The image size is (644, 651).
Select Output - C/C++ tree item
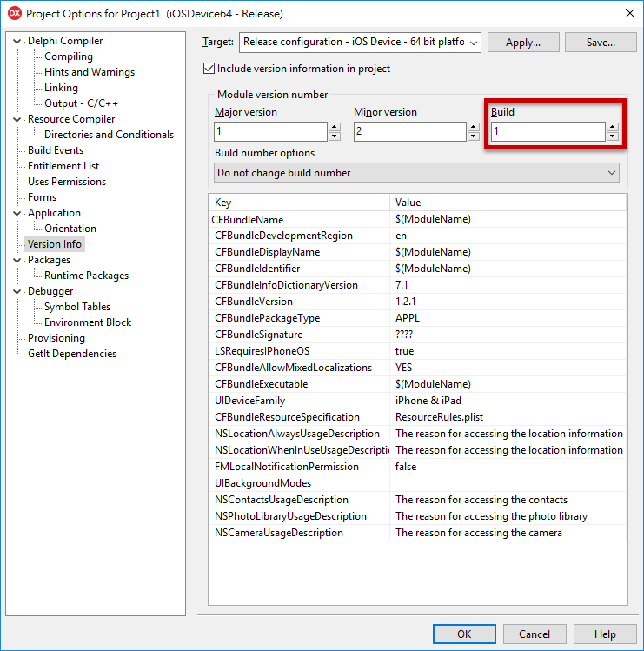click(81, 103)
